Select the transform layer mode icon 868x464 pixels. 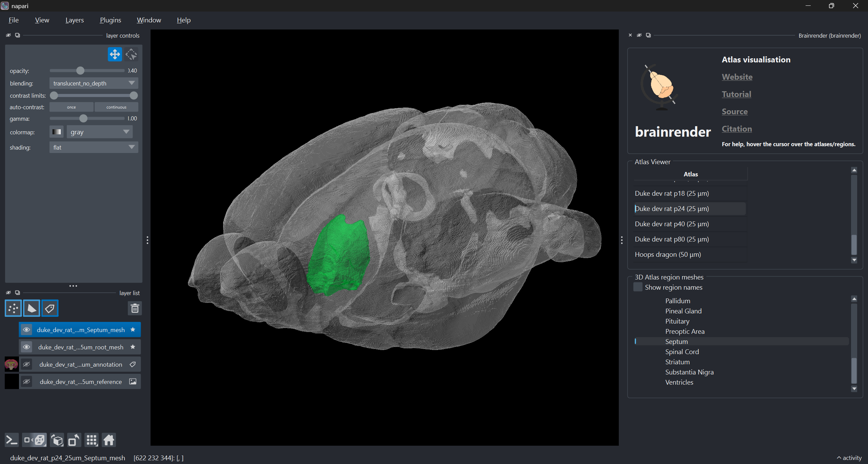pos(131,54)
